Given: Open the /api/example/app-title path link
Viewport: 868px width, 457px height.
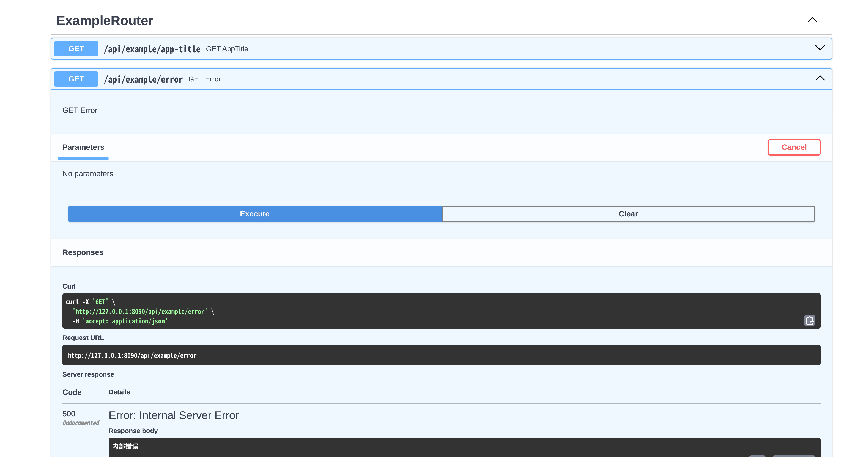Looking at the screenshot, I should [x=152, y=49].
